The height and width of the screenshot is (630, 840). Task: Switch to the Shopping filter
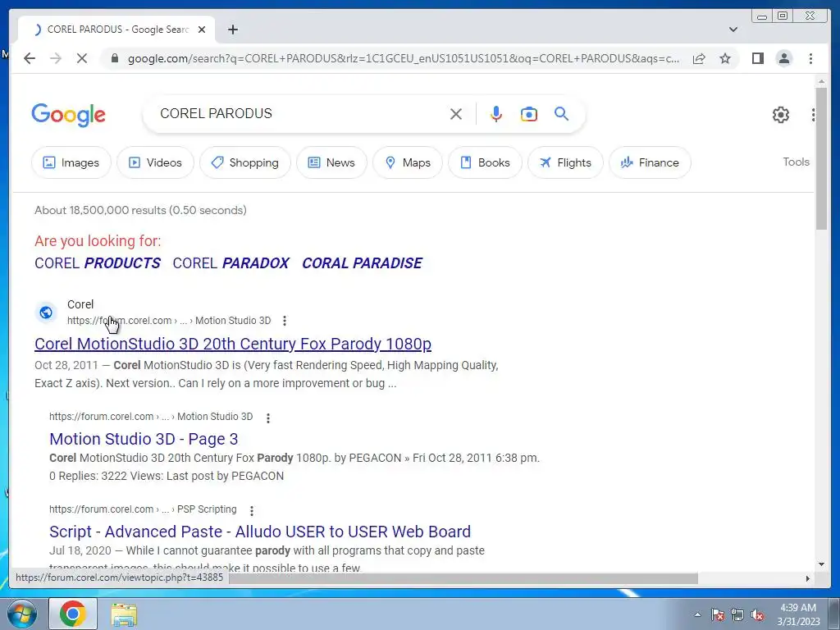point(245,162)
